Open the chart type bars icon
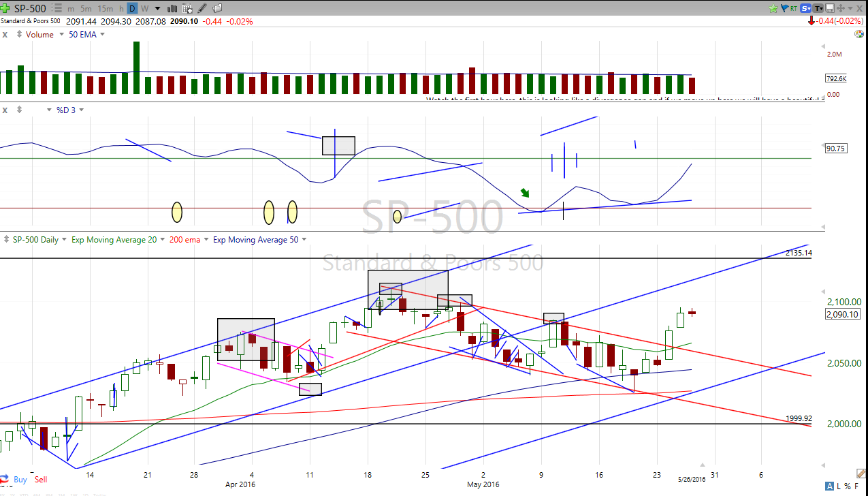Image resolution: width=868 pixels, height=496 pixels. pyautogui.click(x=171, y=9)
